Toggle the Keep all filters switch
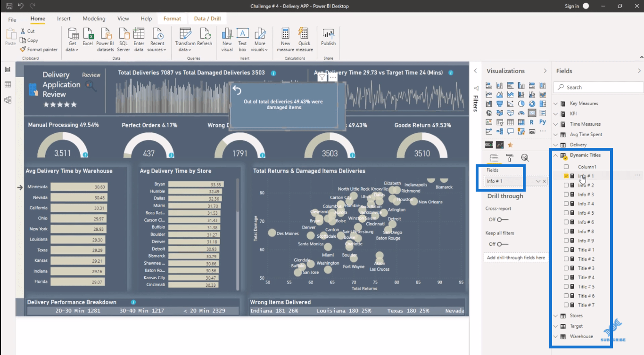Image resolution: width=644 pixels, height=355 pixels. (x=503, y=244)
